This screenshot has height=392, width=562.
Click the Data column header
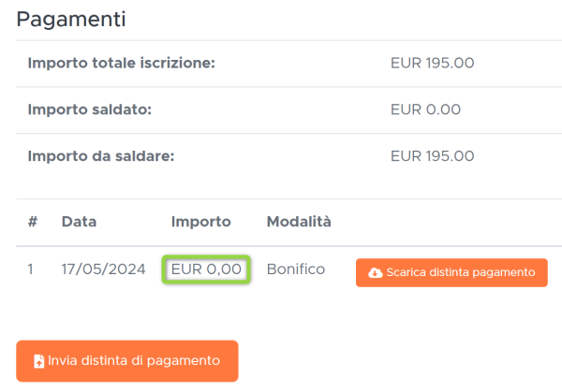click(x=79, y=222)
